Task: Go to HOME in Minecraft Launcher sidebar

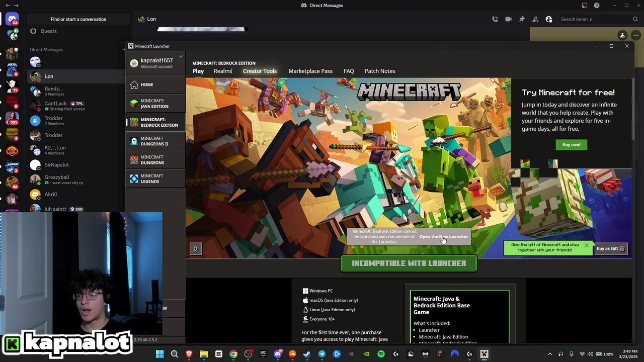Action: (155, 84)
